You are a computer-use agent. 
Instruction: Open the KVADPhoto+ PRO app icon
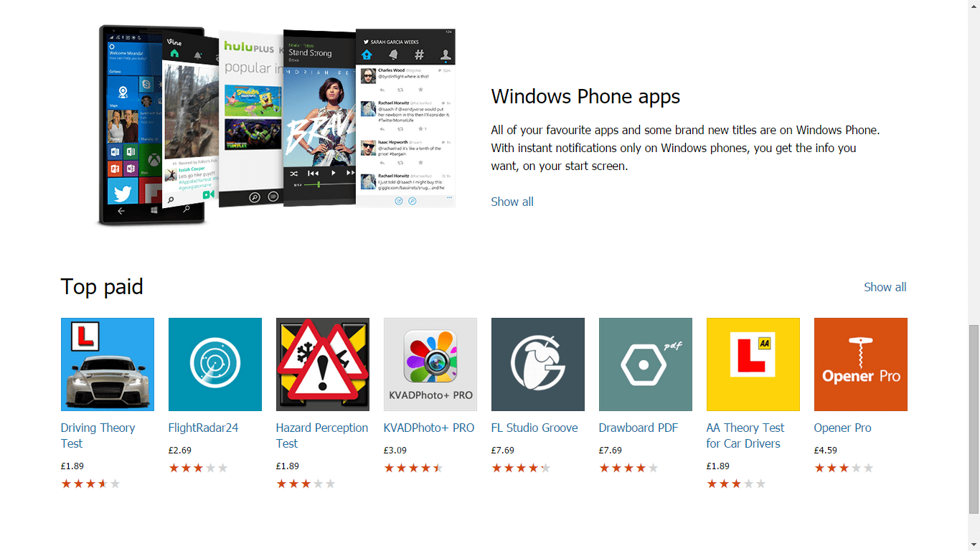pyautogui.click(x=430, y=364)
